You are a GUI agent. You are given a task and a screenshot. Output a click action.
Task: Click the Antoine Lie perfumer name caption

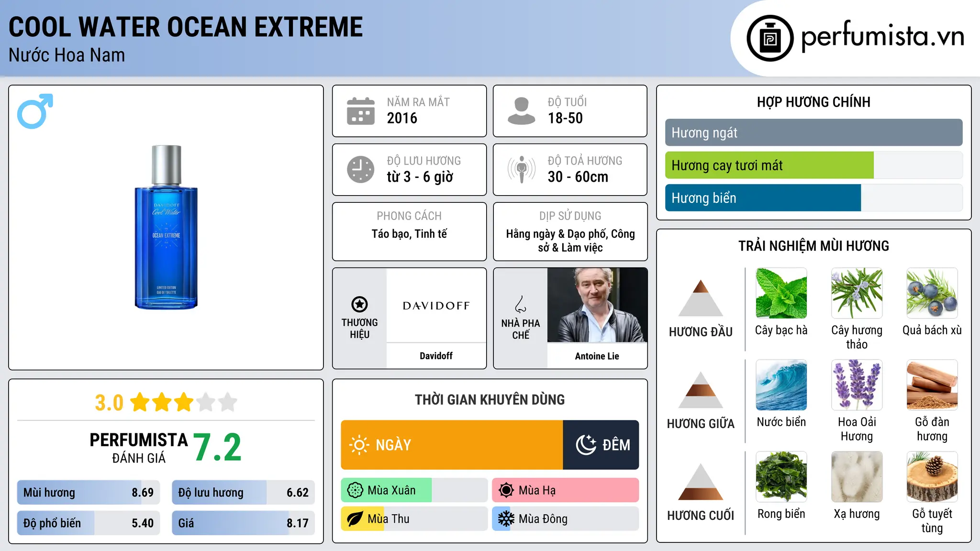click(x=597, y=356)
